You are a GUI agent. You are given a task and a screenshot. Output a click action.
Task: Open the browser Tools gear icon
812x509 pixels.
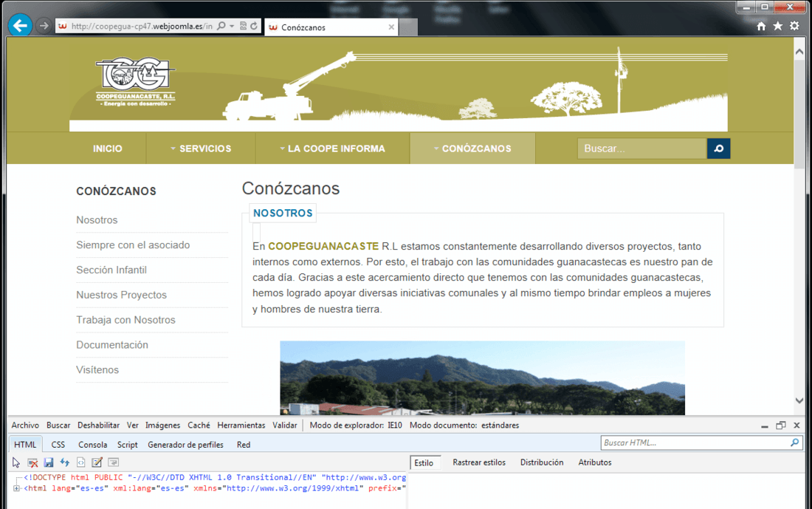(794, 26)
